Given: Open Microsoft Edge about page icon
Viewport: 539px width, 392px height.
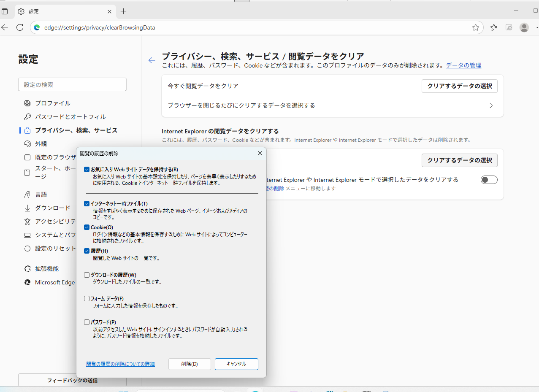Looking at the screenshot, I should [27, 282].
